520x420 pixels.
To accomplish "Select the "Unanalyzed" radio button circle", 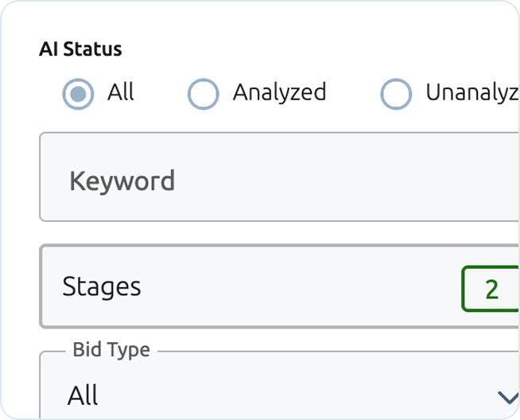I will click(x=396, y=94).
